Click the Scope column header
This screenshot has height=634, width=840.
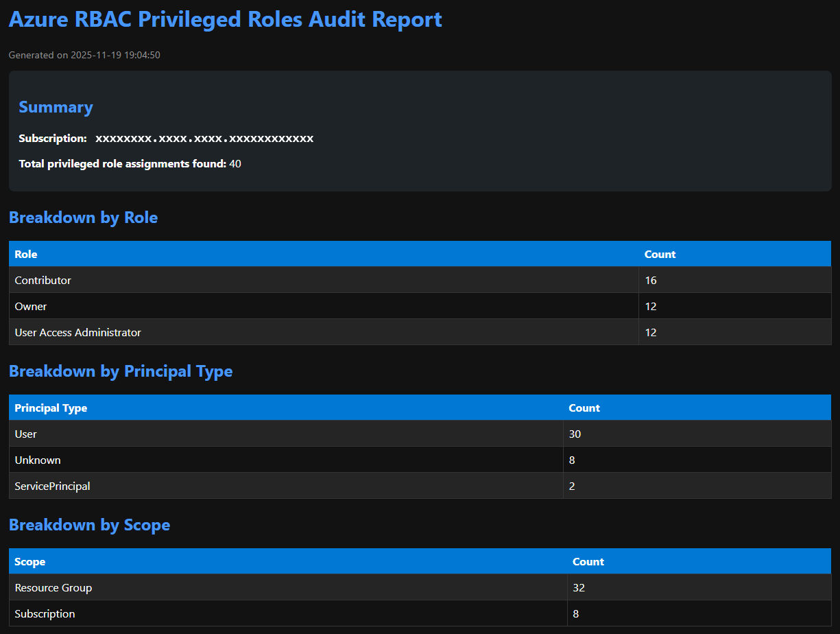click(30, 561)
